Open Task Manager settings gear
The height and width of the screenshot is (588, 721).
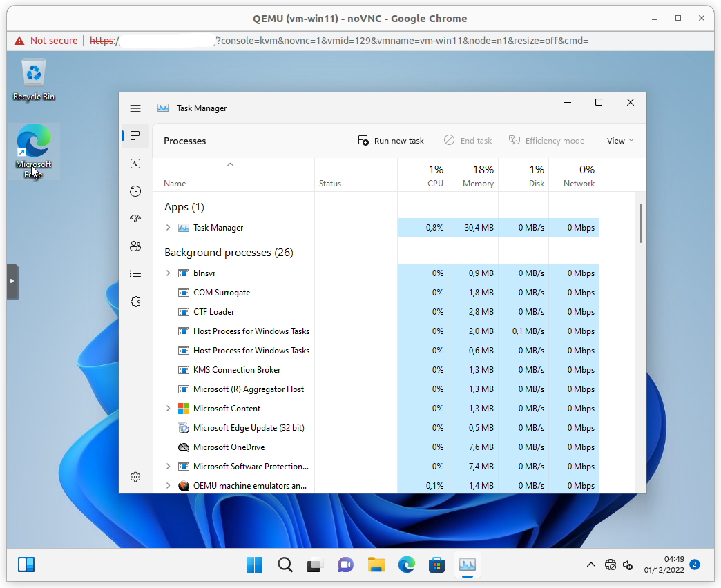coord(135,477)
